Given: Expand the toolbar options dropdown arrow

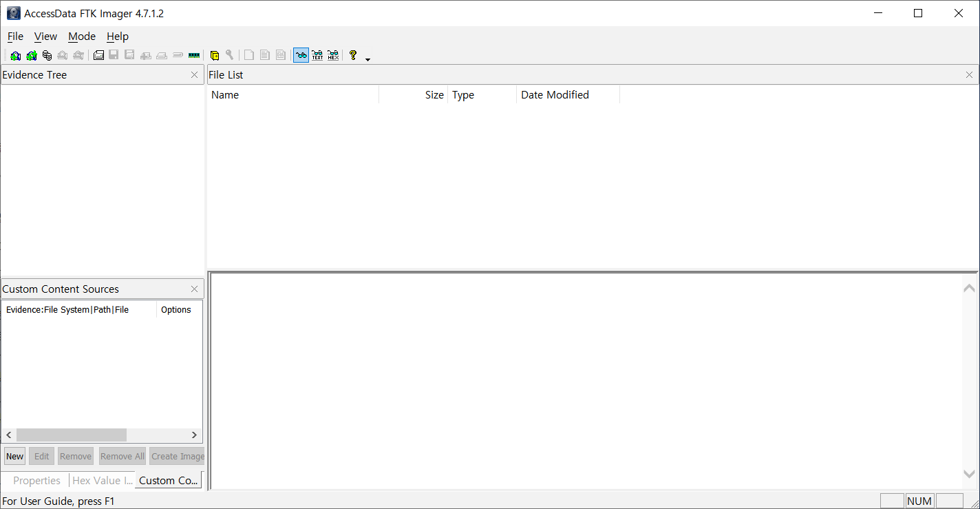Looking at the screenshot, I should [x=367, y=59].
